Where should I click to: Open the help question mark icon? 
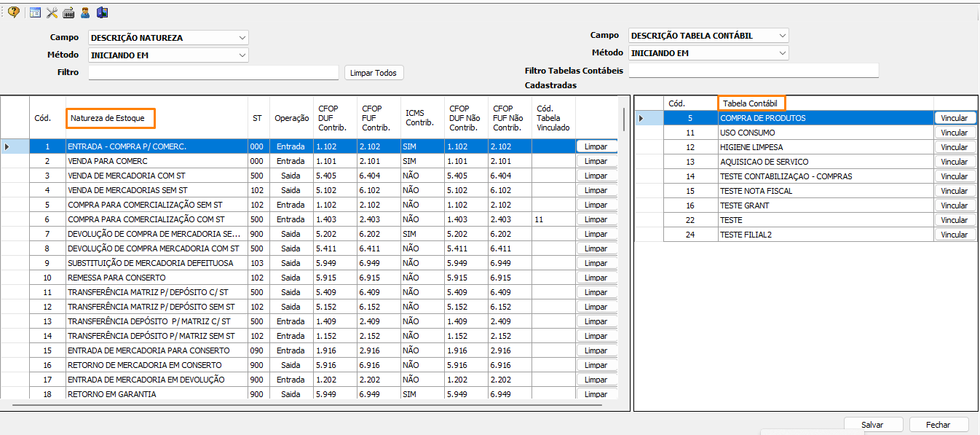point(14,12)
